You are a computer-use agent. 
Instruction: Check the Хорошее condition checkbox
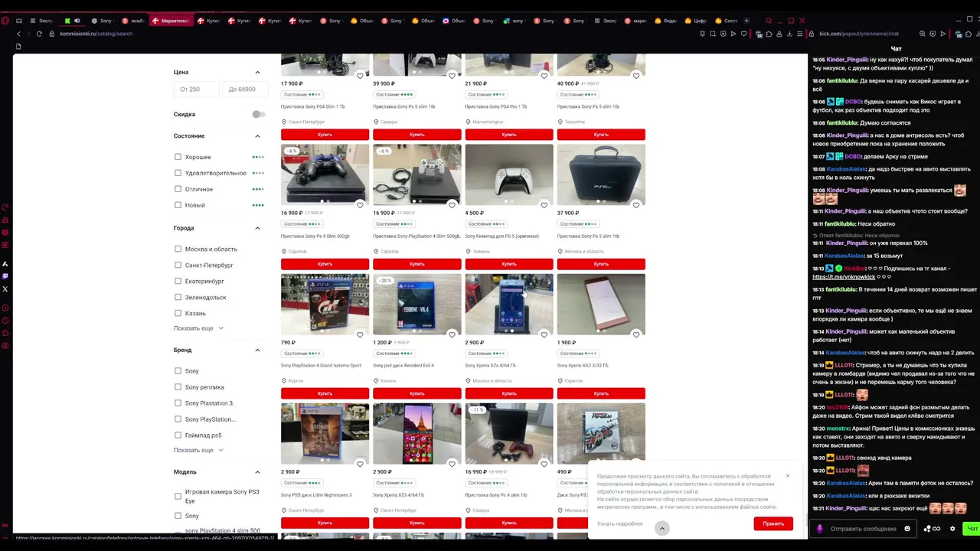(x=178, y=157)
